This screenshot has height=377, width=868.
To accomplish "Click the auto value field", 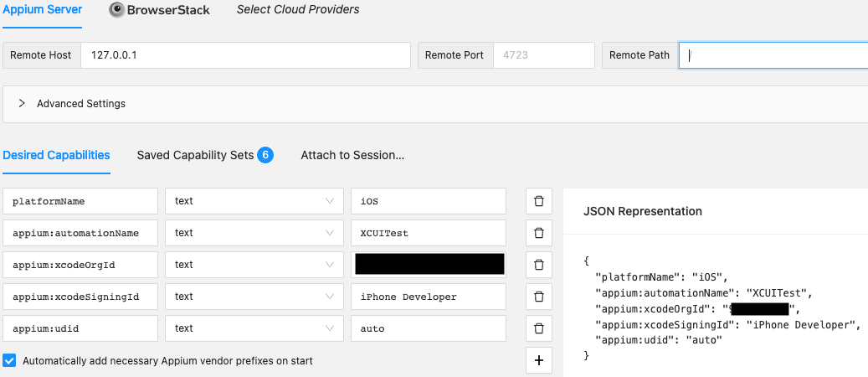I will tap(429, 328).
